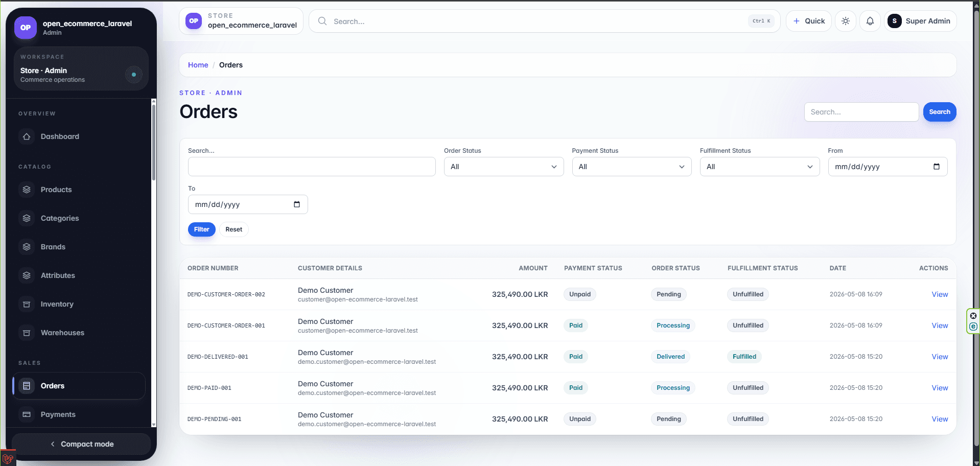The width and height of the screenshot is (980, 466).
Task: Open the Payment Status dropdown
Action: pos(632,167)
